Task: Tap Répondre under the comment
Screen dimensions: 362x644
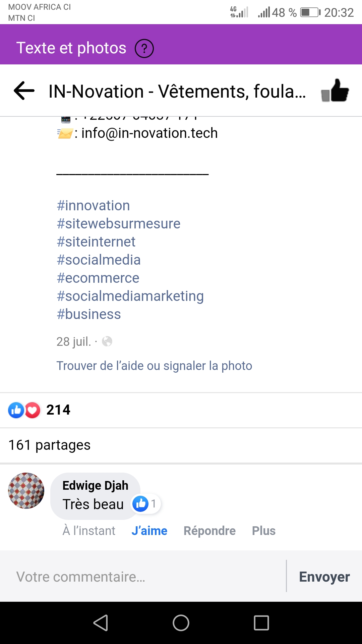Action: pos(209,531)
